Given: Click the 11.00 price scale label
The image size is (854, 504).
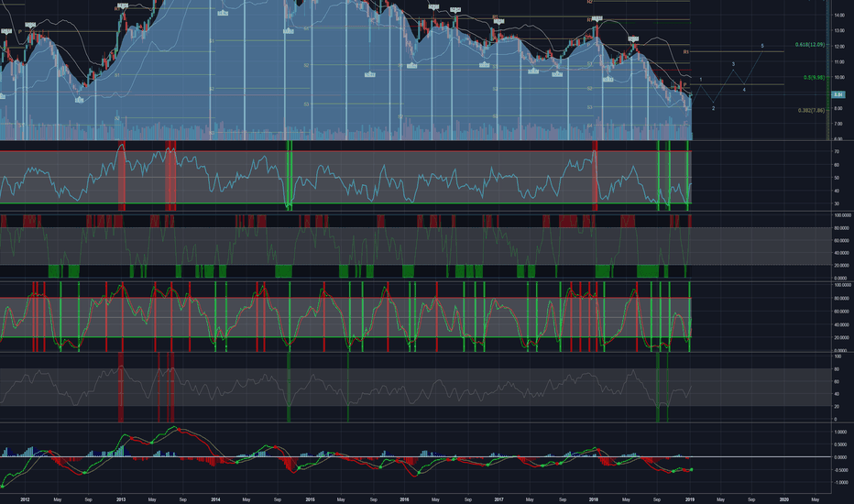Looking at the screenshot, I should coord(839,62).
